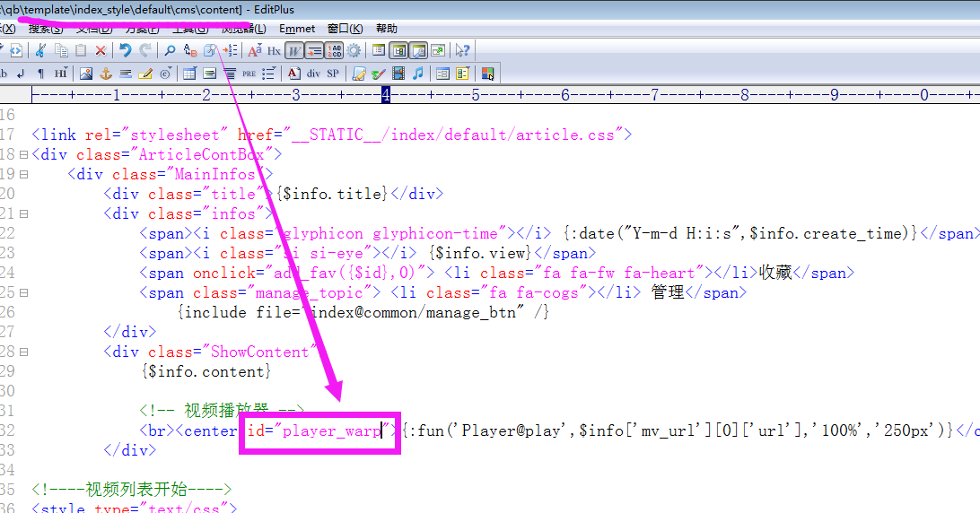Open the form controls dropdown icon
980x513 pixels.
(462, 74)
